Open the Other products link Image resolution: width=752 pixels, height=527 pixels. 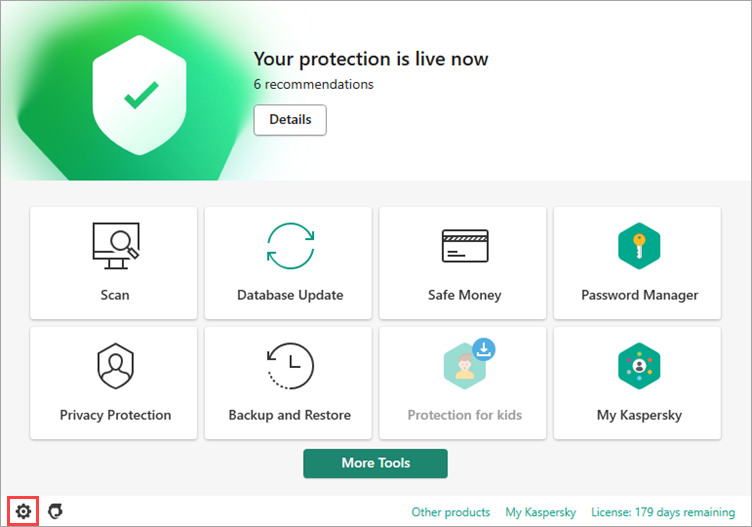click(x=451, y=512)
